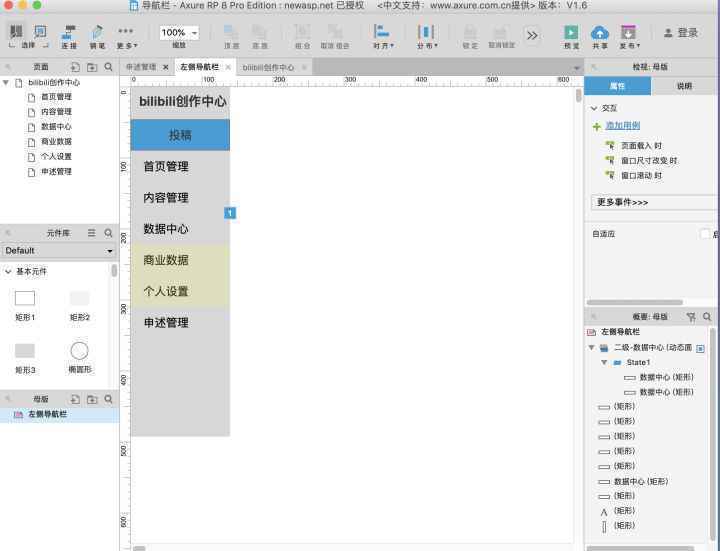Collapse State1 in the outline panel
Viewport: 720px width, 551px height.
pos(604,362)
